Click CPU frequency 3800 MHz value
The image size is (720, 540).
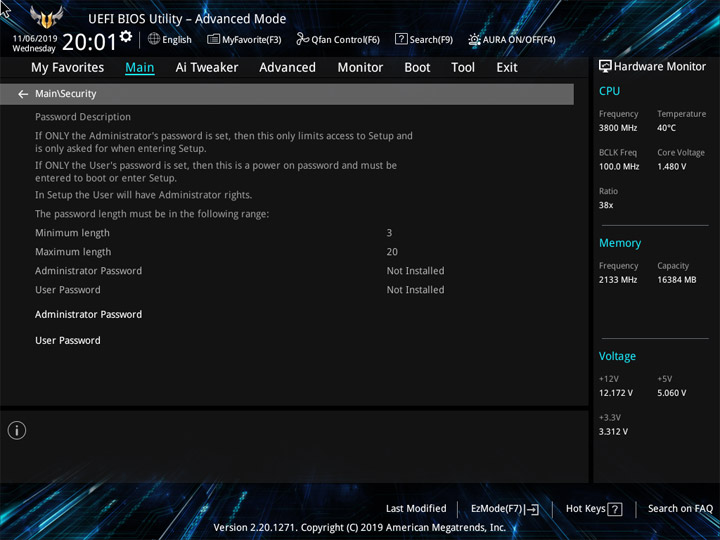pos(618,128)
